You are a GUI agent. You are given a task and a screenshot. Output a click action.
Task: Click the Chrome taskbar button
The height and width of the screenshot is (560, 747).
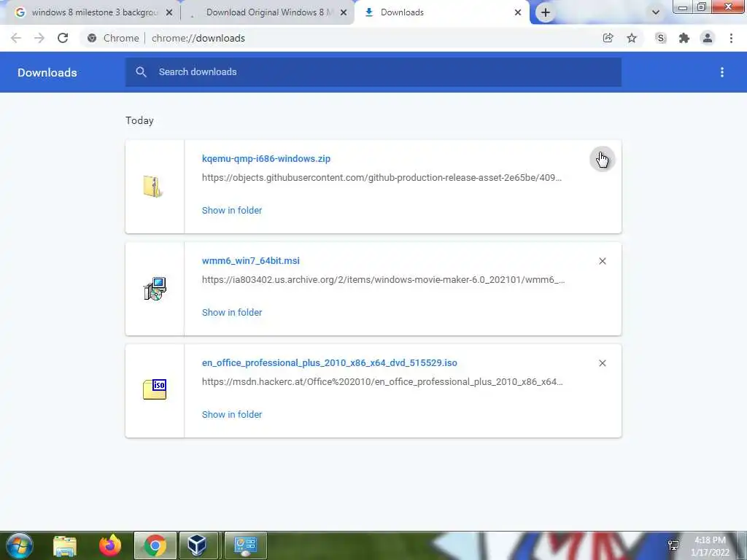(155, 545)
